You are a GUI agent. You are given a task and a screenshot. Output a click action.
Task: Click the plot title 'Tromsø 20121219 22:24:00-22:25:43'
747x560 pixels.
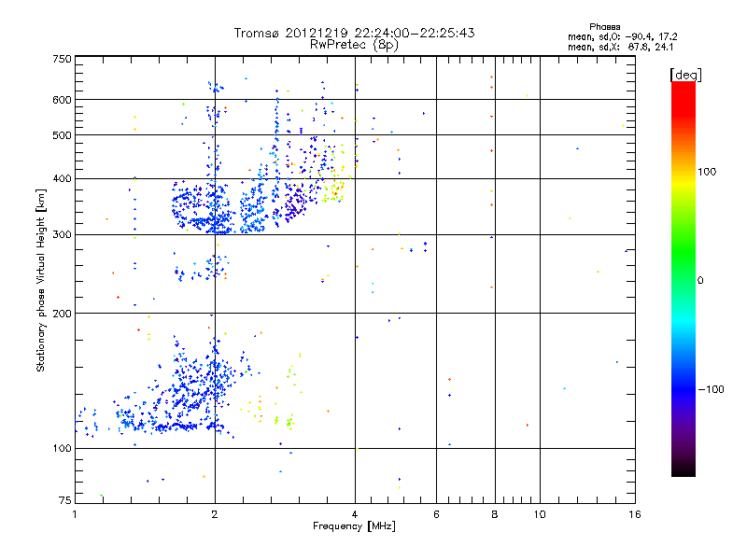click(354, 33)
